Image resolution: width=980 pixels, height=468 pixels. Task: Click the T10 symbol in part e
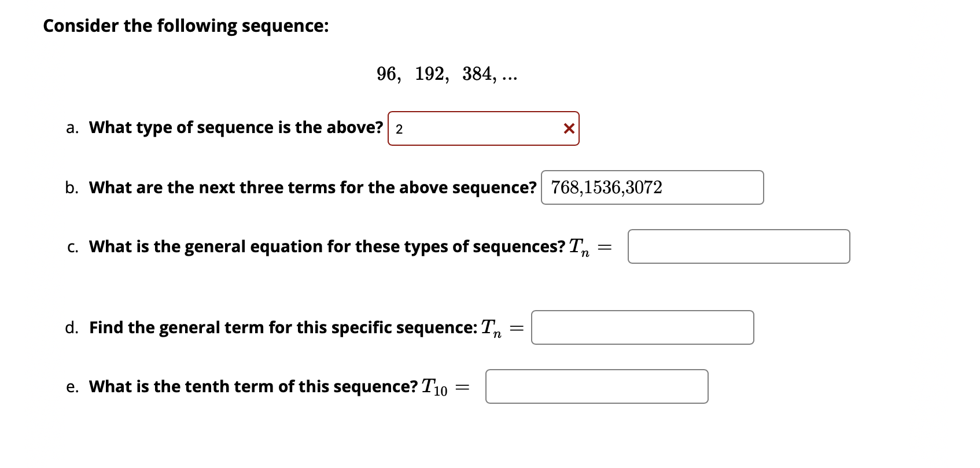pyautogui.click(x=433, y=387)
